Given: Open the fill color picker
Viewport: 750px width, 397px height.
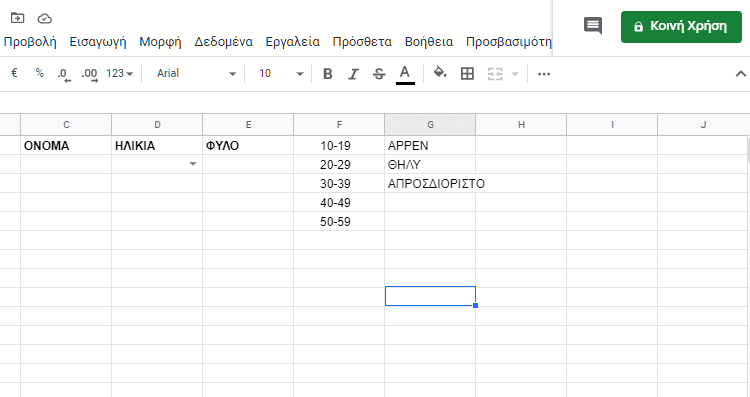Looking at the screenshot, I should (440, 73).
